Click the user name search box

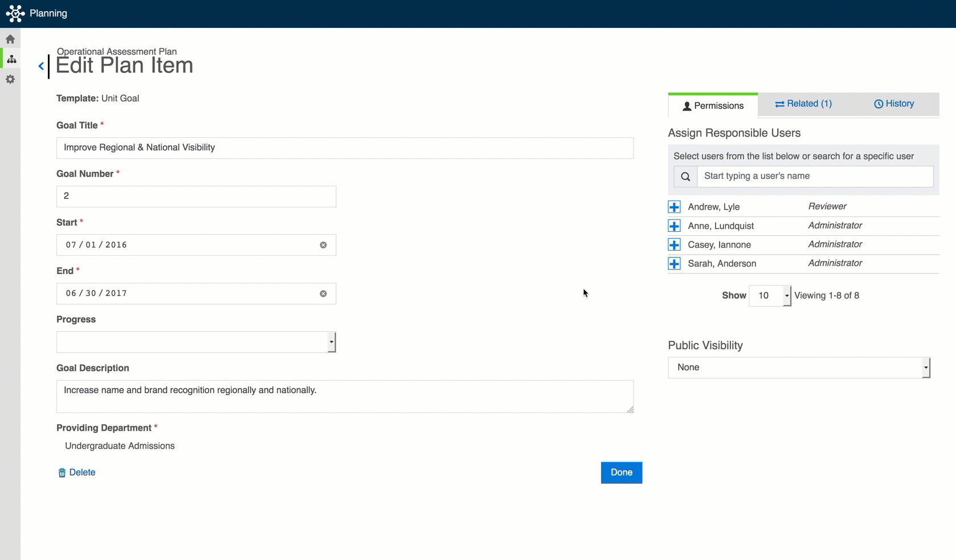pyautogui.click(x=815, y=177)
